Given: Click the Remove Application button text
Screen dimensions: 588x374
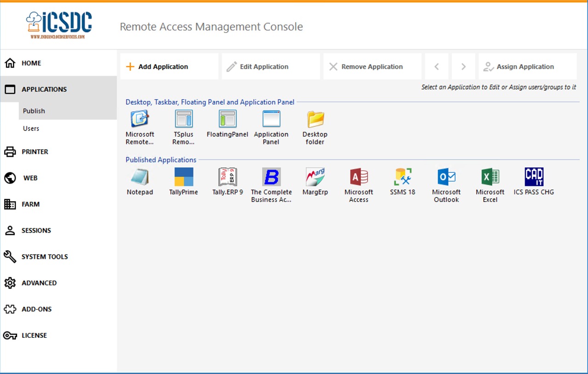Looking at the screenshot, I should (x=372, y=67).
